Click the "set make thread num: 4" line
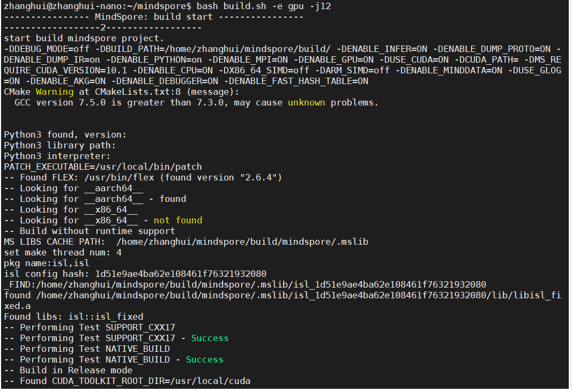 [63, 252]
